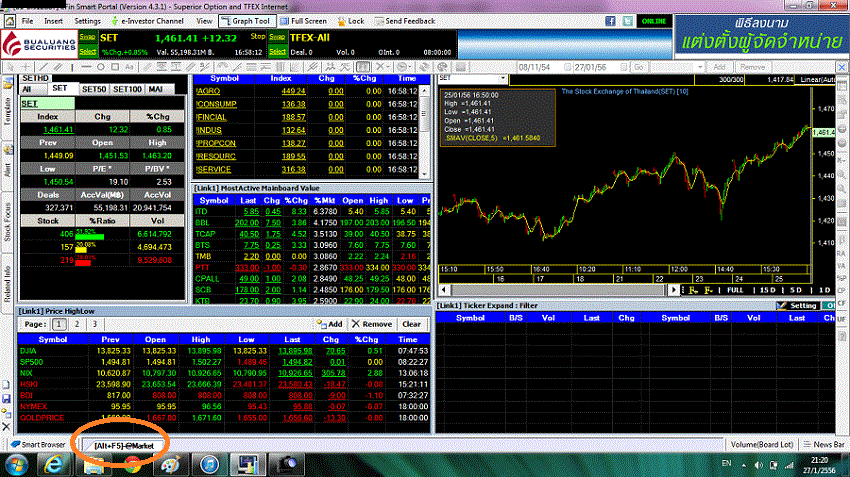Click the green SET symbol input field
This screenshot has height=477, width=850.
coord(47,104)
